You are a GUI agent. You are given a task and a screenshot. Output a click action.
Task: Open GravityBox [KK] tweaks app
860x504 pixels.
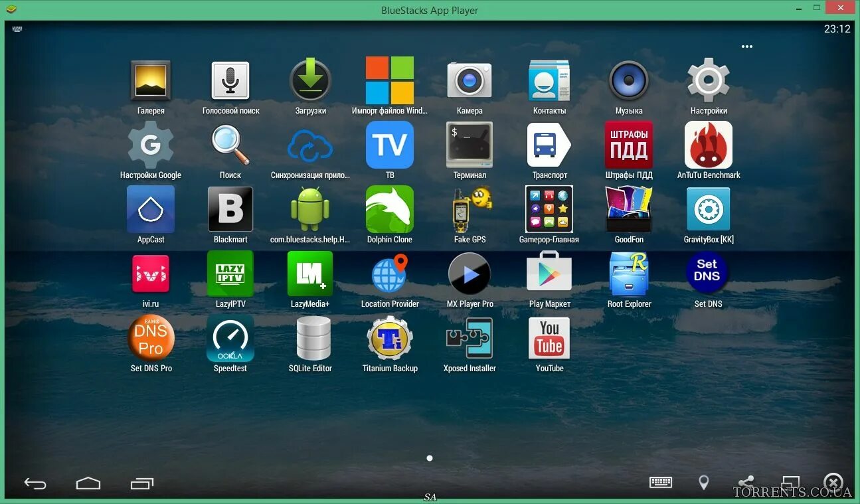coord(708,209)
